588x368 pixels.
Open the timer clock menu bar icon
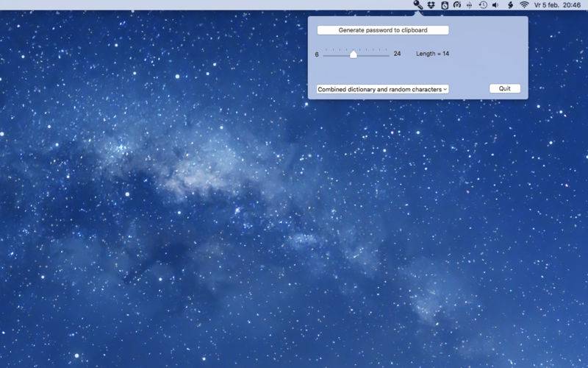click(x=445, y=5)
